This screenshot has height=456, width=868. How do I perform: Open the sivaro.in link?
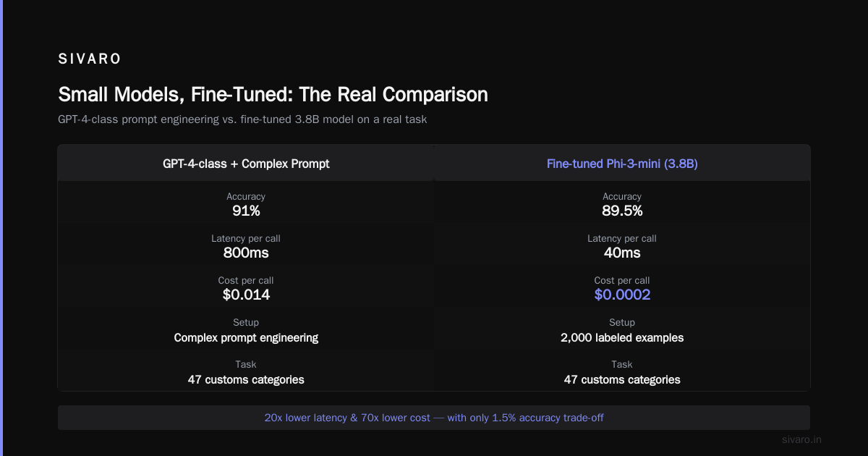802,439
